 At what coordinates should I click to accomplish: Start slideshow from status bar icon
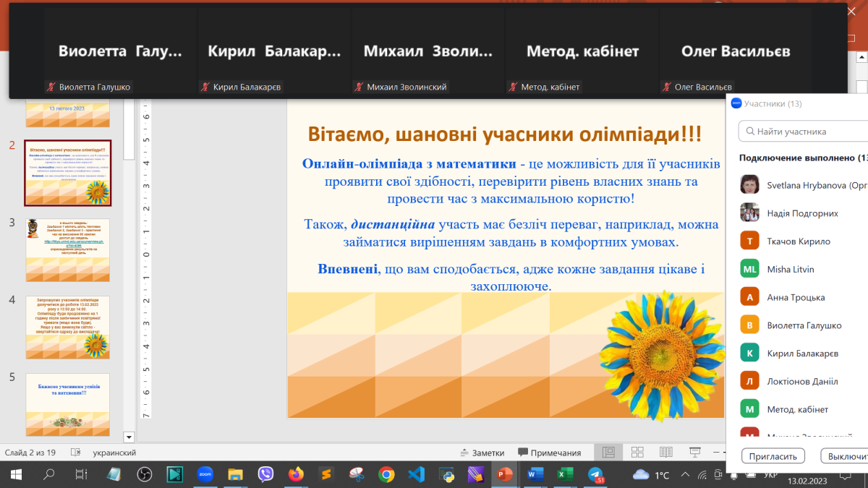(694, 453)
